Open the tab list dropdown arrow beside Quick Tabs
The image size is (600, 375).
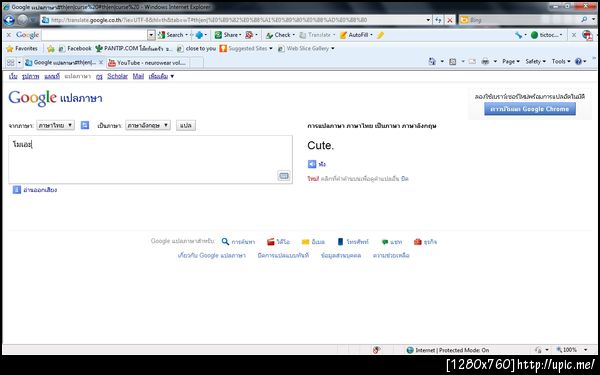[x=20, y=62]
